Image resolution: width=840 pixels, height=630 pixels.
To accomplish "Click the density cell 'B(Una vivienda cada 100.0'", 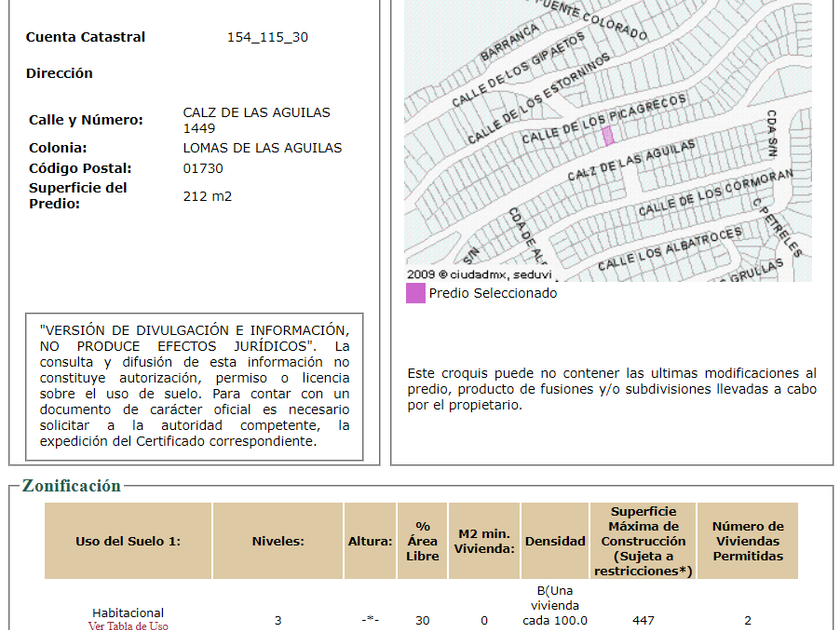I will coord(555,606).
